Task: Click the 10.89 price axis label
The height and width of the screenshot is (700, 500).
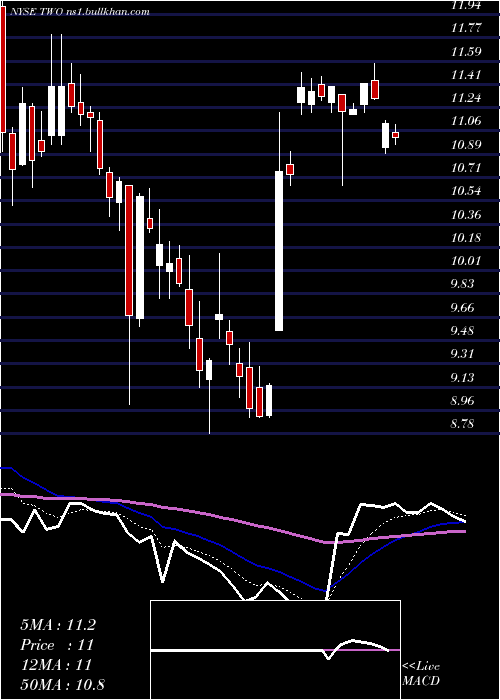Action: pyautogui.click(x=466, y=145)
